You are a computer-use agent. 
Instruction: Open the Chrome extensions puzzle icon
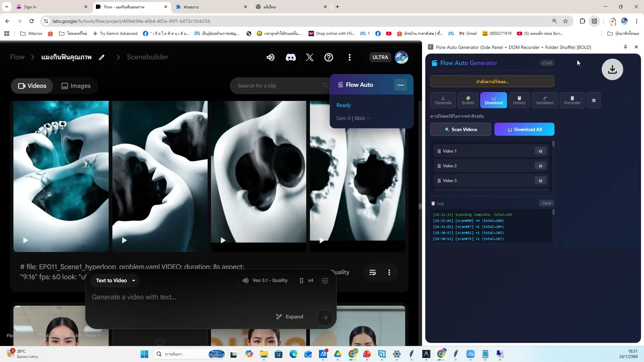click(583, 21)
